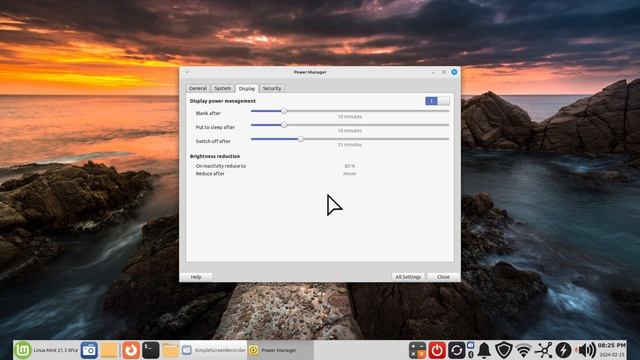The height and width of the screenshot is (360, 640).
Task: Open the update sync tray icon
Action: coord(456,350)
